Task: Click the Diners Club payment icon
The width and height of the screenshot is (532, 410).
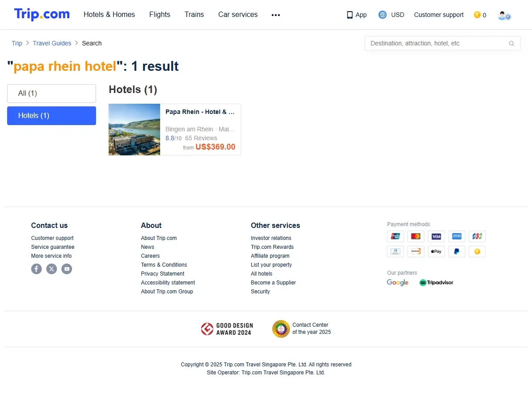Action: 395,252
